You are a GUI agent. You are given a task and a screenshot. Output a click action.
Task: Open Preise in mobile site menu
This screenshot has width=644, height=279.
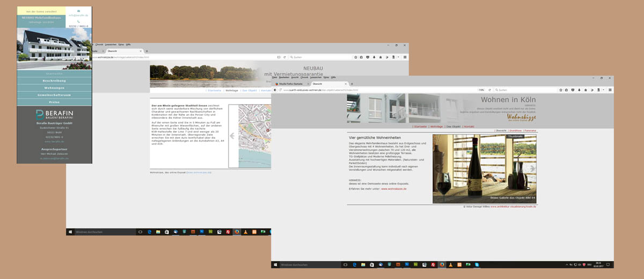click(54, 101)
